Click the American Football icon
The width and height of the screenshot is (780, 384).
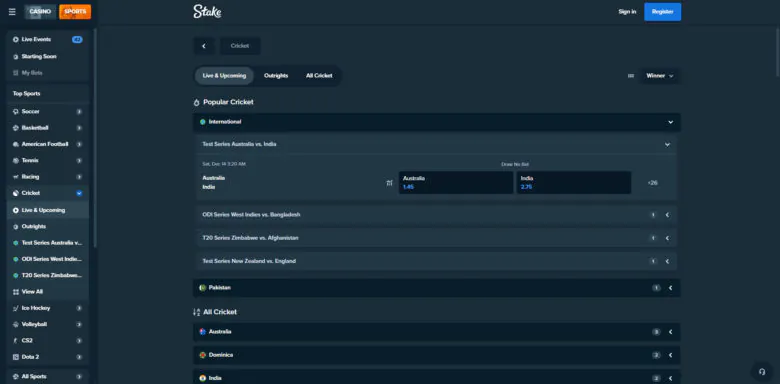[15, 144]
